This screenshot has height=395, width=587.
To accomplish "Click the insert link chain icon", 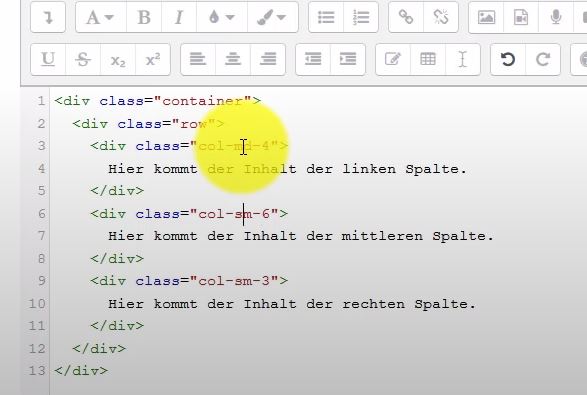I will pos(406,17).
